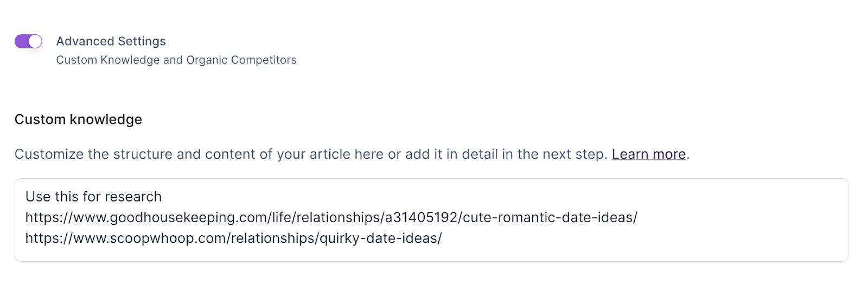The width and height of the screenshot is (868, 283).
Task: Click 'a31405192' in the goodhousekeeping URL
Action: pos(422,217)
